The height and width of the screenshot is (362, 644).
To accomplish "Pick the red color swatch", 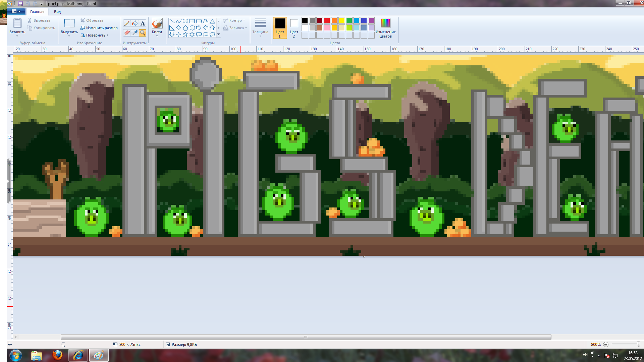I will click(327, 20).
